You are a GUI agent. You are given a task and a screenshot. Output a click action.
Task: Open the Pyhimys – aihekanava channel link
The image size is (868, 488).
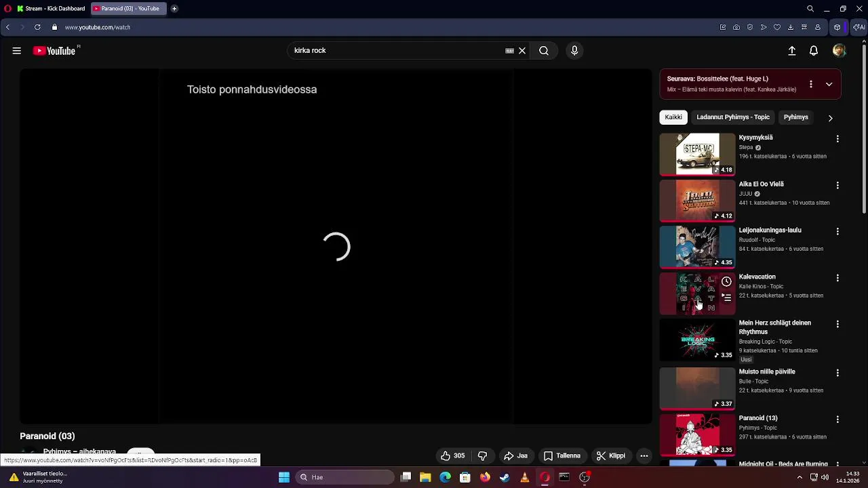tap(79, 451)
